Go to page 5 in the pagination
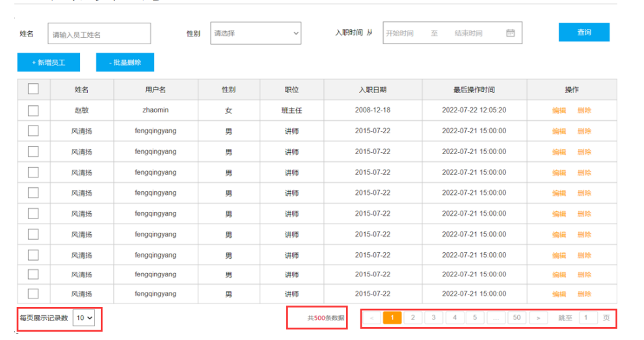The width and height of the screenshot is (644, 340). 475,317
